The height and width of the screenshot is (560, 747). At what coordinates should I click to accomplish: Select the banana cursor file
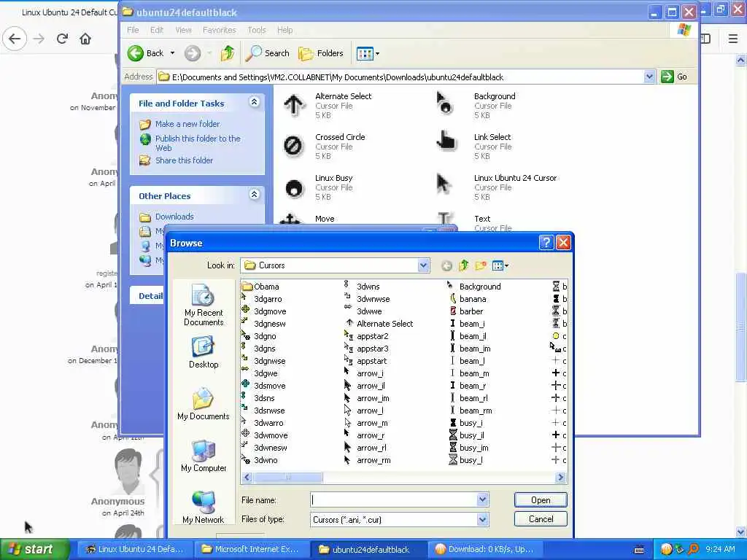468,299
